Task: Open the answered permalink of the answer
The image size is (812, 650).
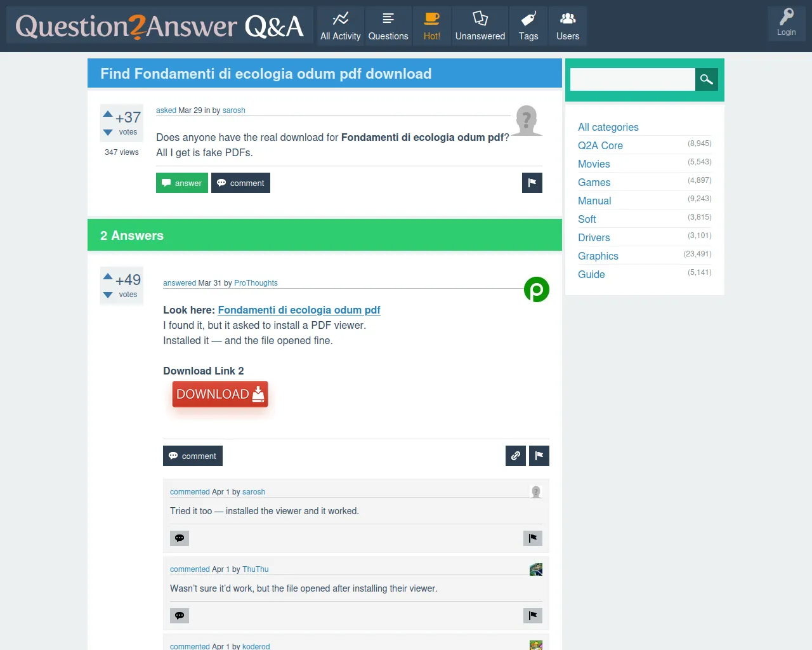Action: coord(180,283)
